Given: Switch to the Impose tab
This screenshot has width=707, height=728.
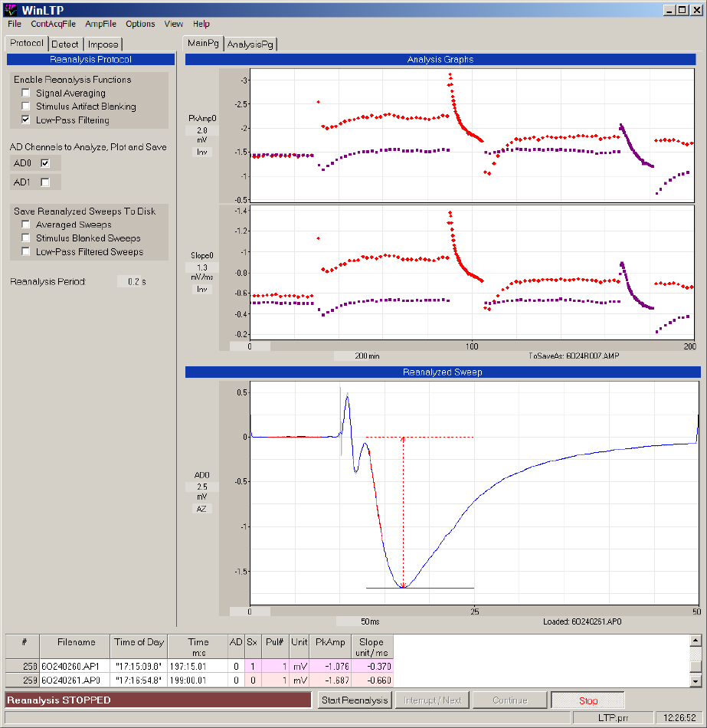Looking at the screenshot, I should (x=103, y=44).
